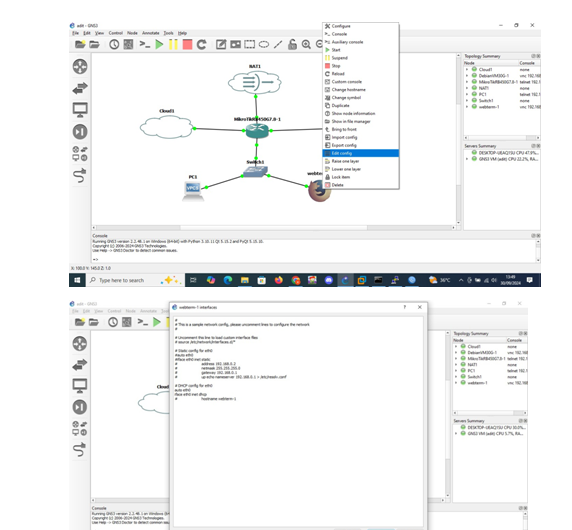Stop all nodes with red square, upper toolbar
Viewport: 572px width, 530px height.
click(188, 45)
